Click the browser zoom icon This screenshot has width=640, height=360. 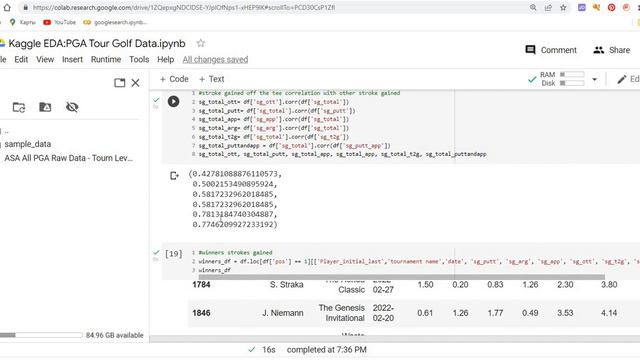pos(533,7)
